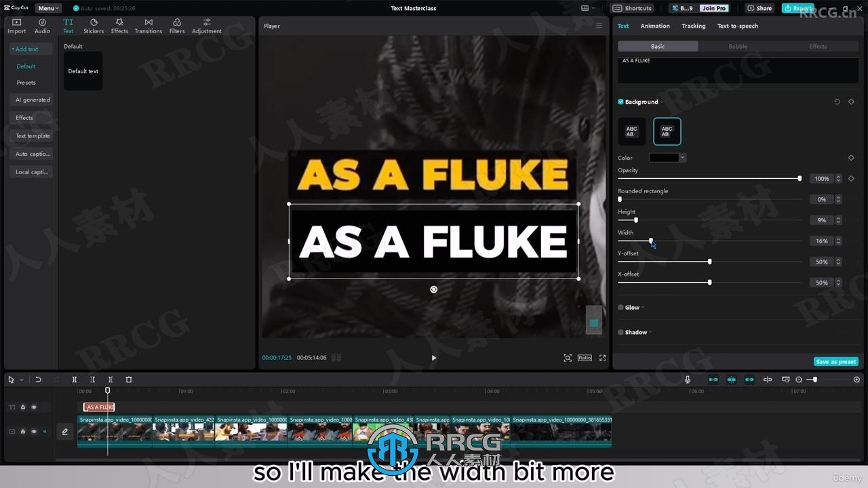Open the layout switcher icon in title bar

point(587,8)
